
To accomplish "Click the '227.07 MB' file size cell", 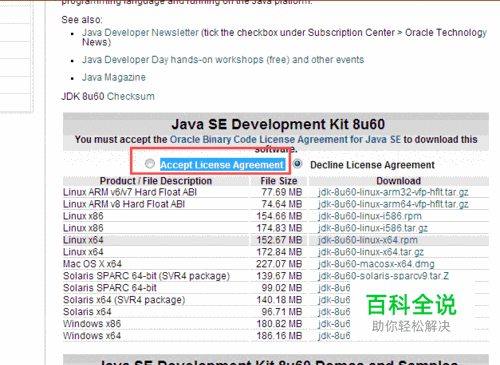I will click(x=279, y=264).
